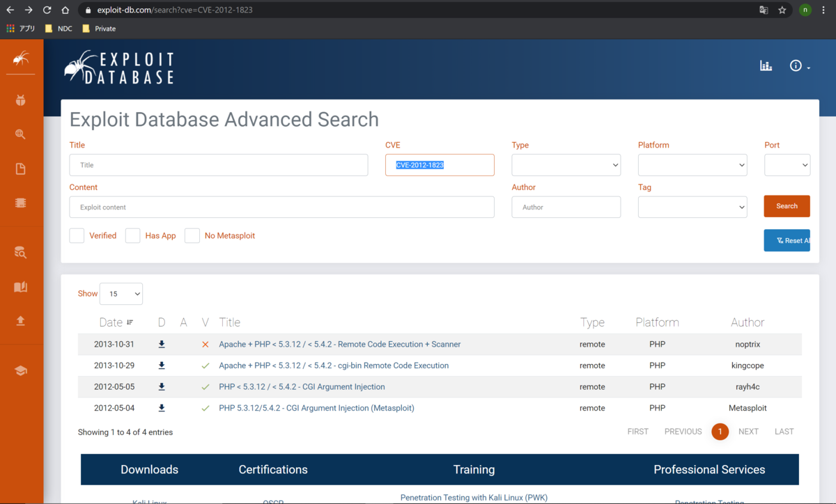The image size is (836, 504).
Task: Focus the Author input field
Action: [x=566, y=207]
